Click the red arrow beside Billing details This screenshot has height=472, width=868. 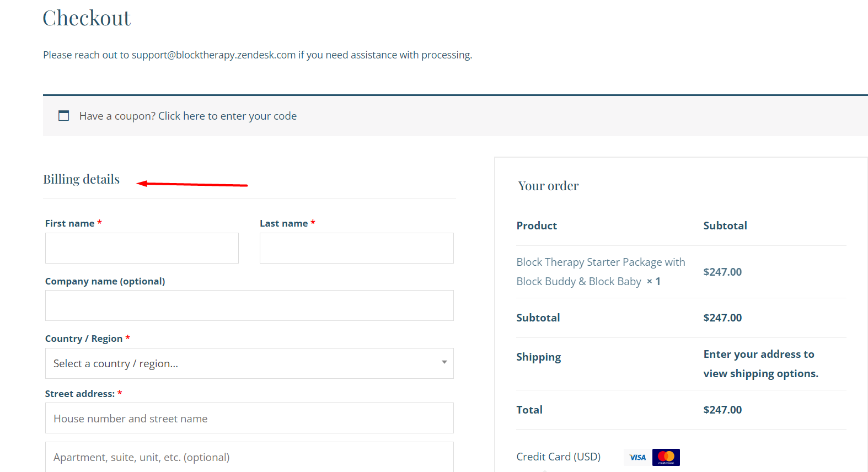[x=192, y=184]
